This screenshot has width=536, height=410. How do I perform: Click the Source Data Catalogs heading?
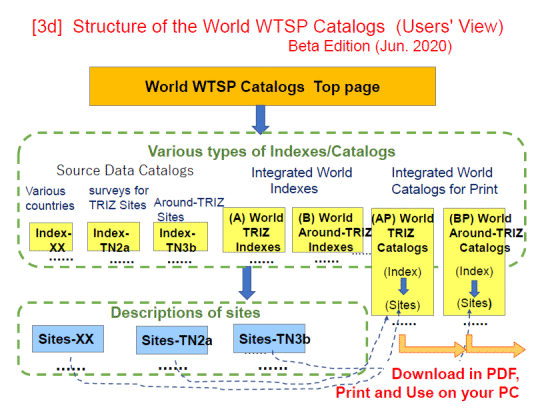click(125, 170)
